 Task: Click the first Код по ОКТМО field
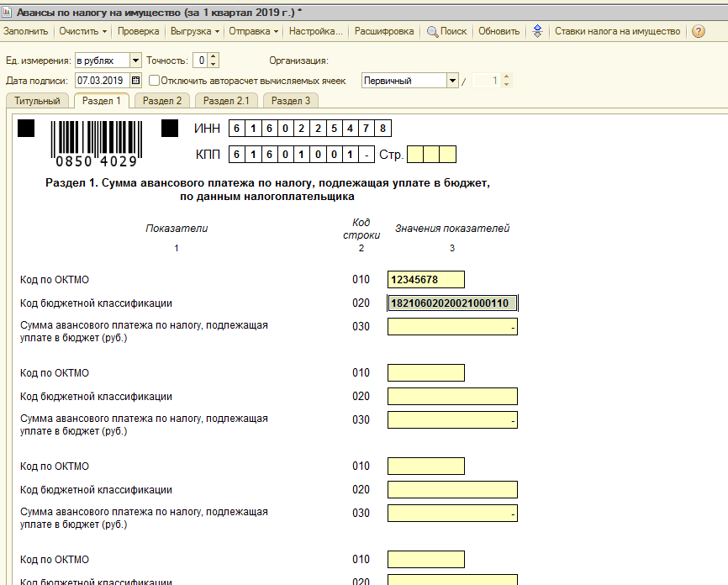(x=425, y=280)
